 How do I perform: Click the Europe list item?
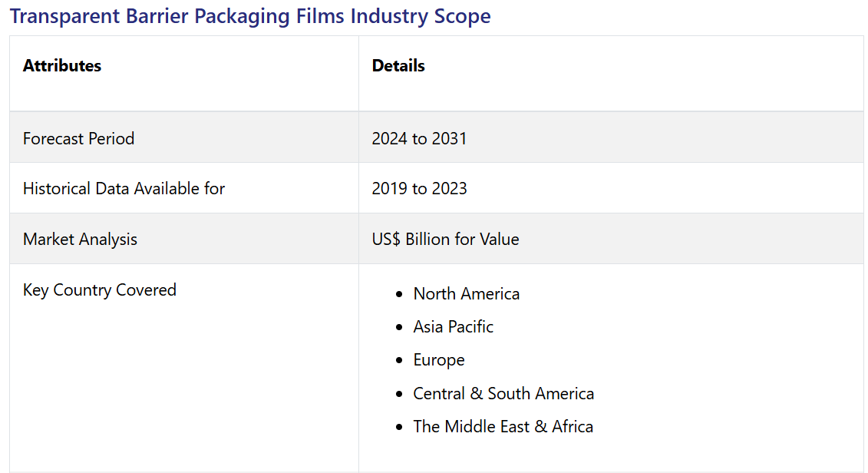(x=439, y=359)
